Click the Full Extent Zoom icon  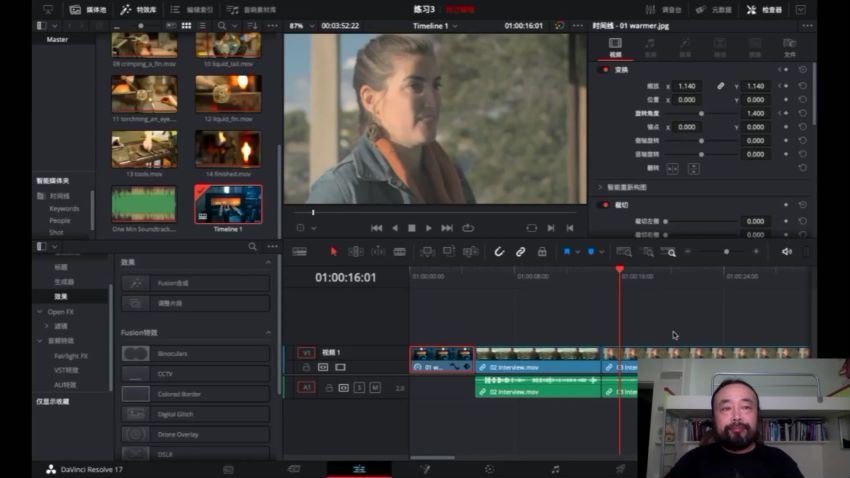(x=624, y=251)
